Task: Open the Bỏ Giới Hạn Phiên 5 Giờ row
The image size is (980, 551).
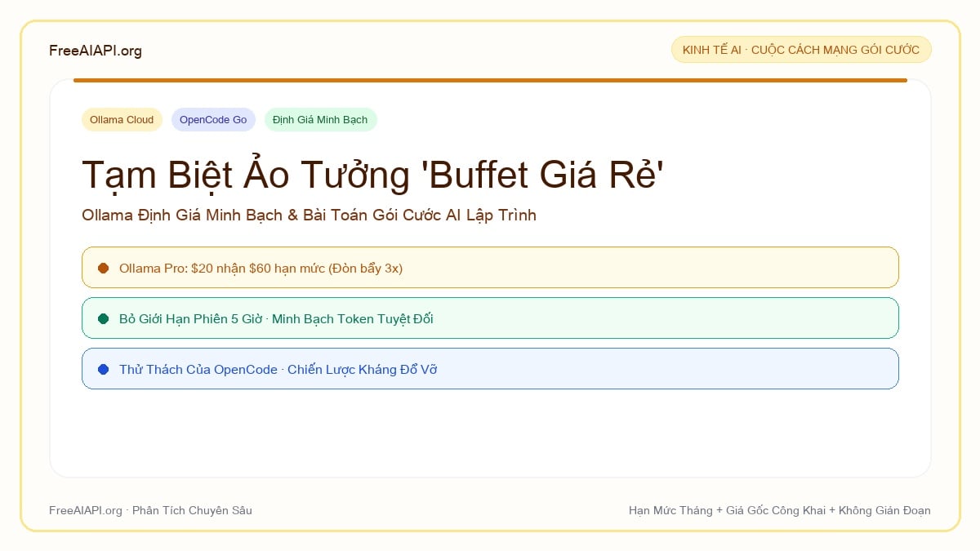Action: tap(490, 318)
